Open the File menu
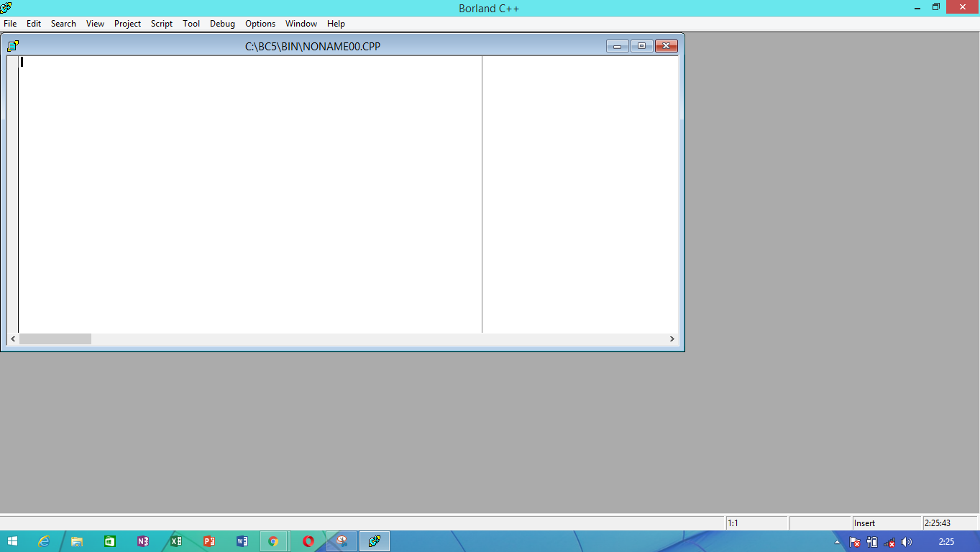Screen dimensions: 980x552 (10, 23)
